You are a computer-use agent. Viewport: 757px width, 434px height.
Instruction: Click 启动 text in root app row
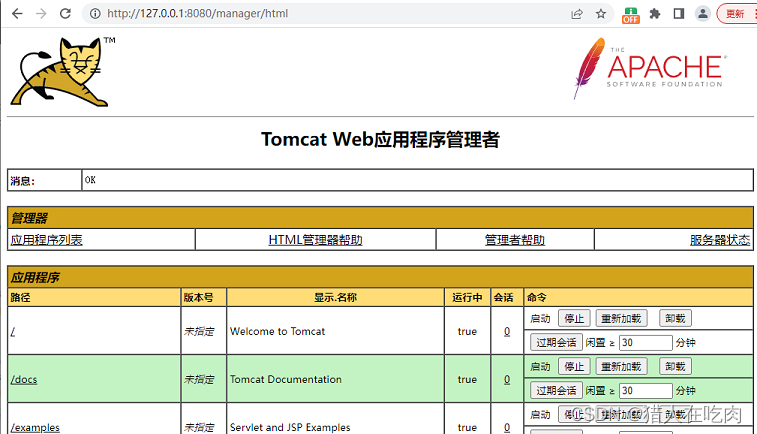(x=540, y=319)
